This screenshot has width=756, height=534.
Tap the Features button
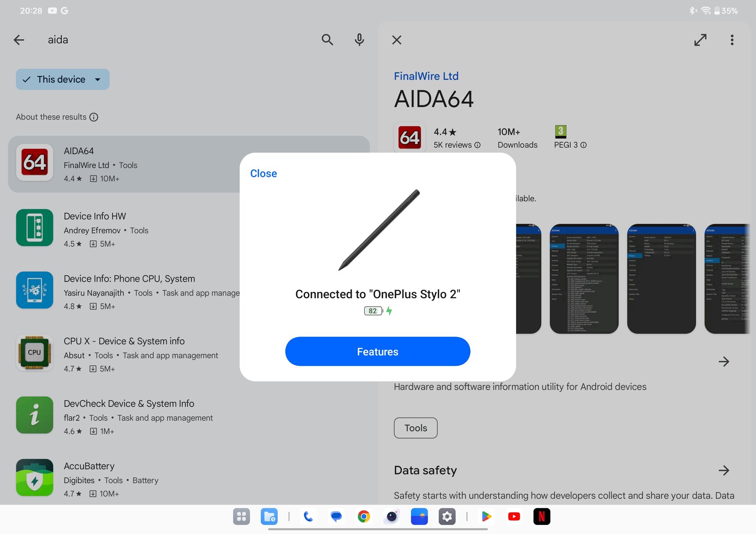pyautogui.click(x=378, y=351)
